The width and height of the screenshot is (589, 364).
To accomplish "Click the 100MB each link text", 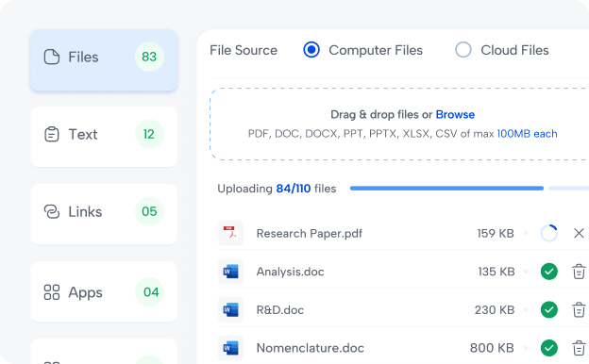I will [527, 134].
